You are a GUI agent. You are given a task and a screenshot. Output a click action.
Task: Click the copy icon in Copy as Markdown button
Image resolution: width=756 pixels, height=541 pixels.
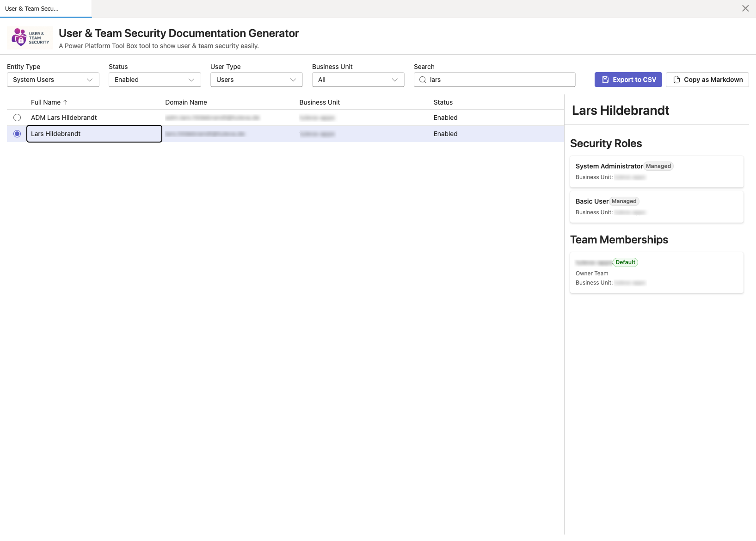click(x=676, y=79)
